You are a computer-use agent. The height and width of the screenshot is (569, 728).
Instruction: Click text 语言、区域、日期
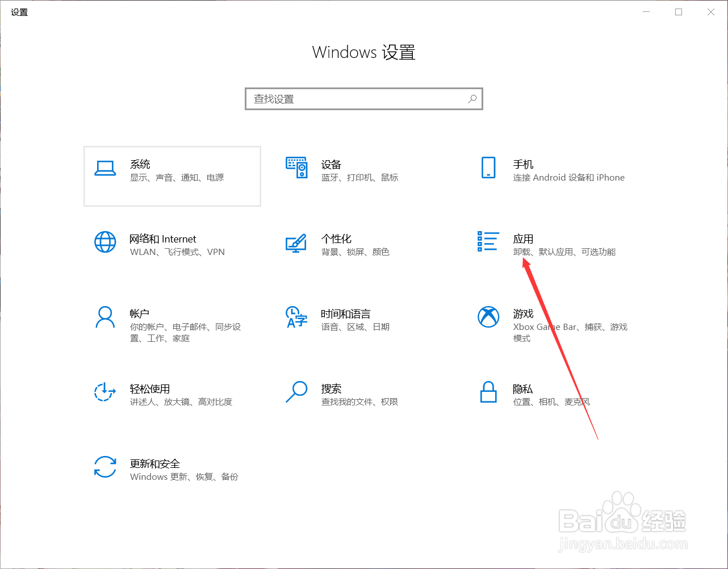355,327
